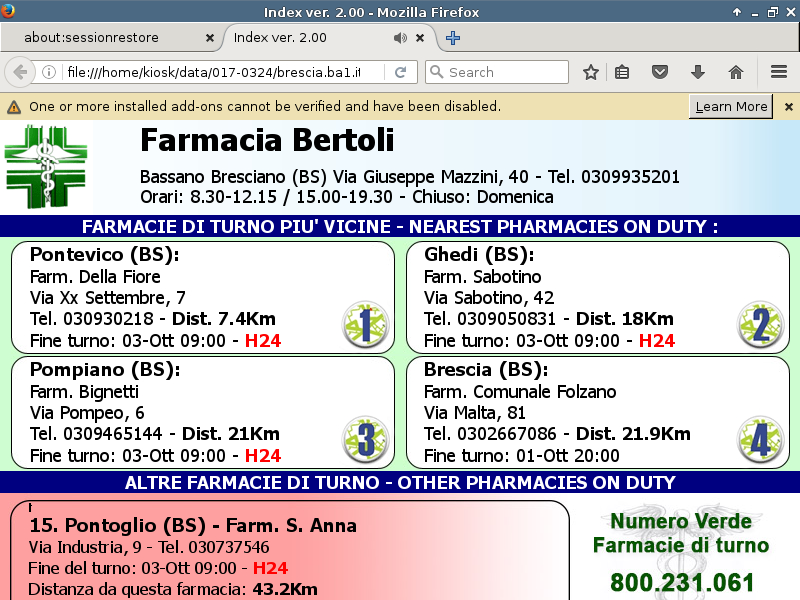The width and height of the screenshot is (800, 600).
Task: Click the number 2 badge for Ghedi
Action: click(760, 324)
